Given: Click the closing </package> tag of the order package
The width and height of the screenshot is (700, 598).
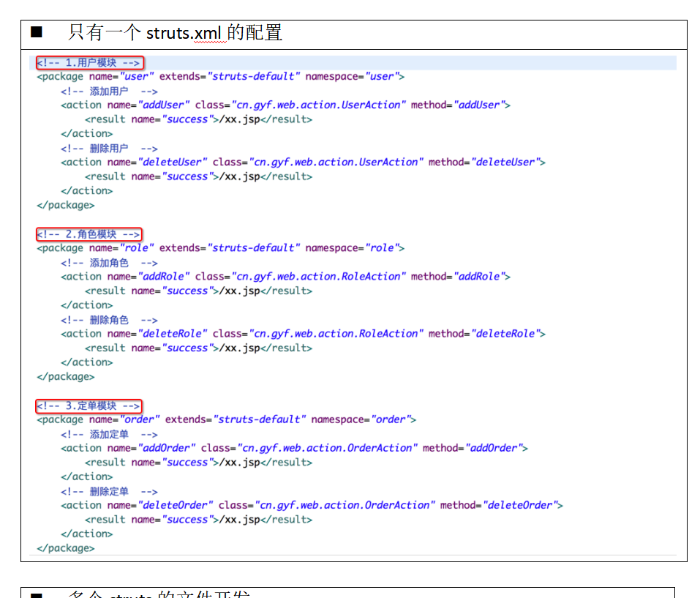Looking at the screenshot, I should coord(66,548).
